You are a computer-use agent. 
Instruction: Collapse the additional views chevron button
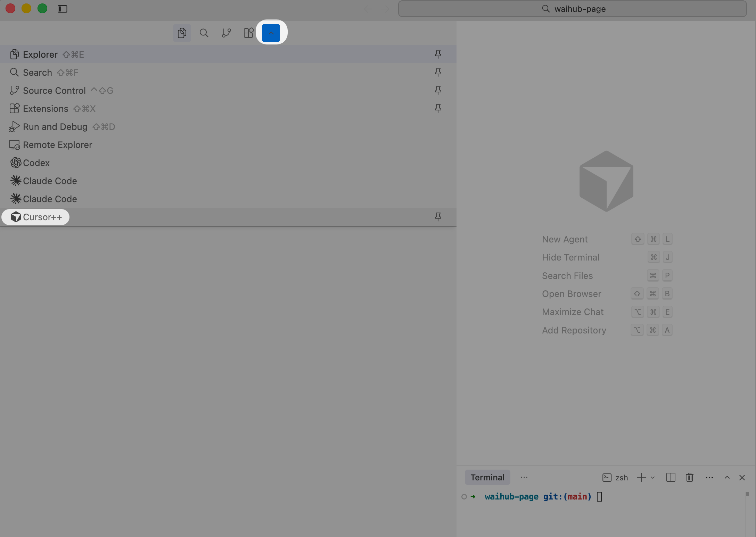271,33
